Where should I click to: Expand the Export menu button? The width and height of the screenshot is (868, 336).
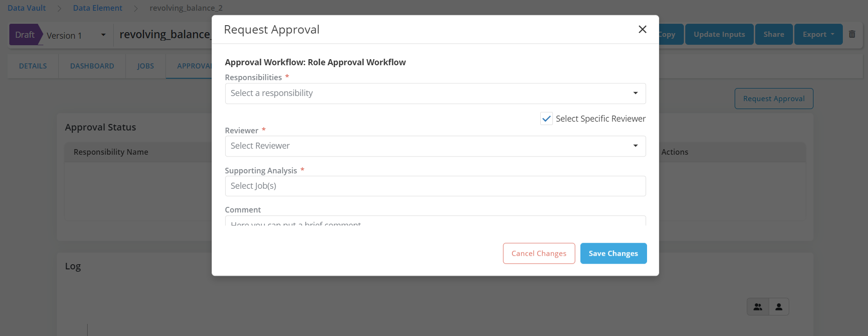[818, 34]
